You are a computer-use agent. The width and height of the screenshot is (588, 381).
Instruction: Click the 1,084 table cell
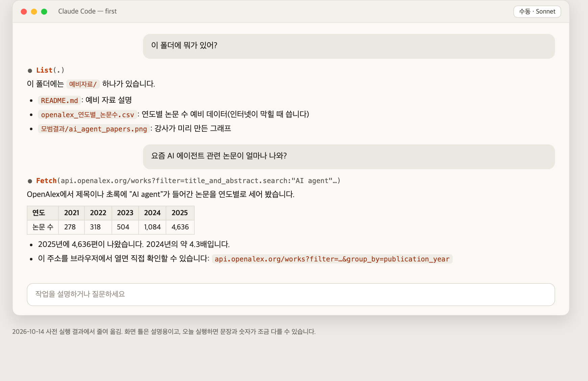[x=152, y=227]
